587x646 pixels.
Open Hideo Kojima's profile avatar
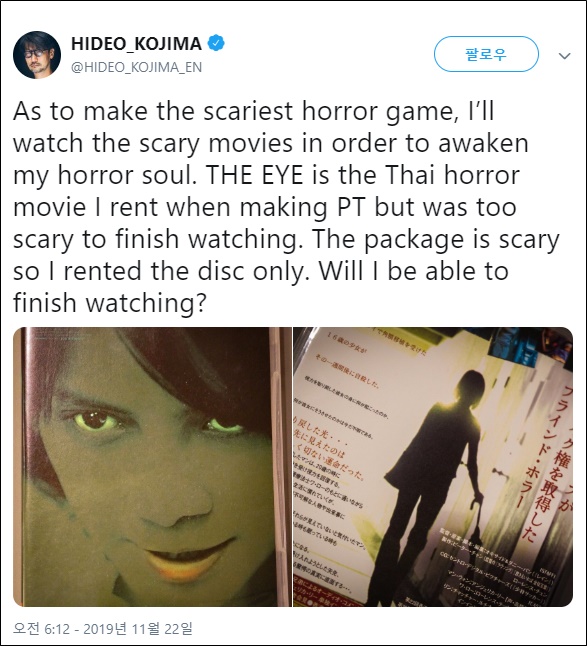tap(37, 54)
